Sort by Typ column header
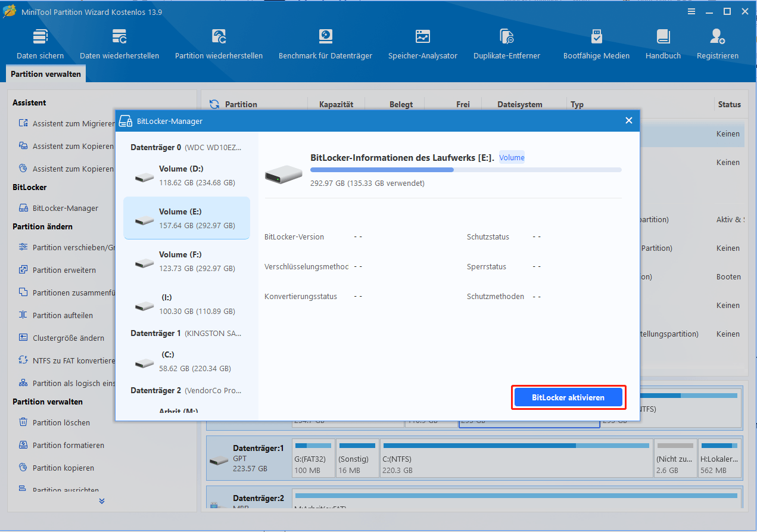Image resolution: width=757 pixels, height=532 pixels. click(x=577, y=104)
